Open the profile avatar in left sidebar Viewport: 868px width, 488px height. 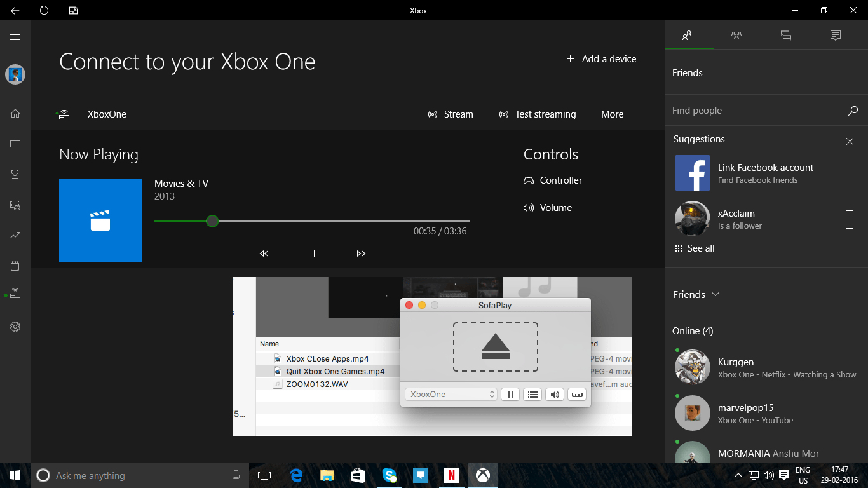pos(15,74)
